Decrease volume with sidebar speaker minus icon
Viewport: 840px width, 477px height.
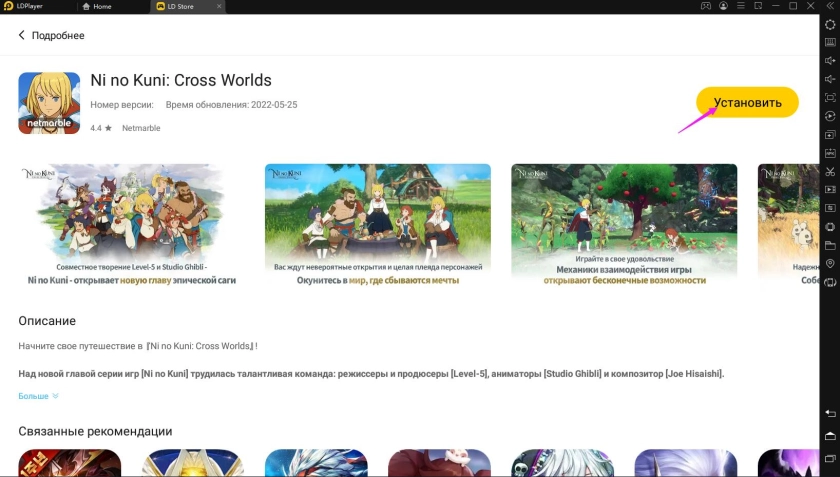pyautogui.click(x=830, y=79)
